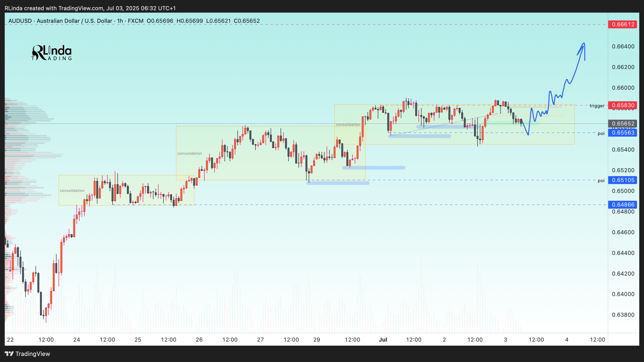Click the 0.64400 price axis tick
644x362 pixels.
click(623, 253)
